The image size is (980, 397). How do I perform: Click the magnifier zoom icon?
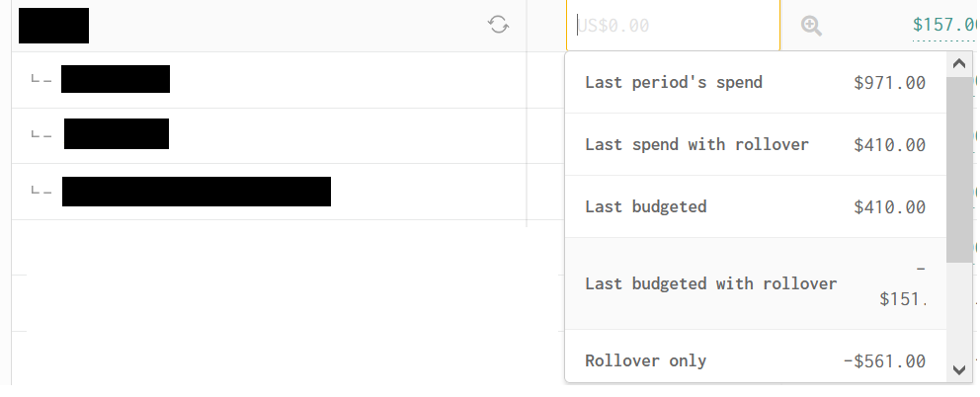tap(811, 26)
